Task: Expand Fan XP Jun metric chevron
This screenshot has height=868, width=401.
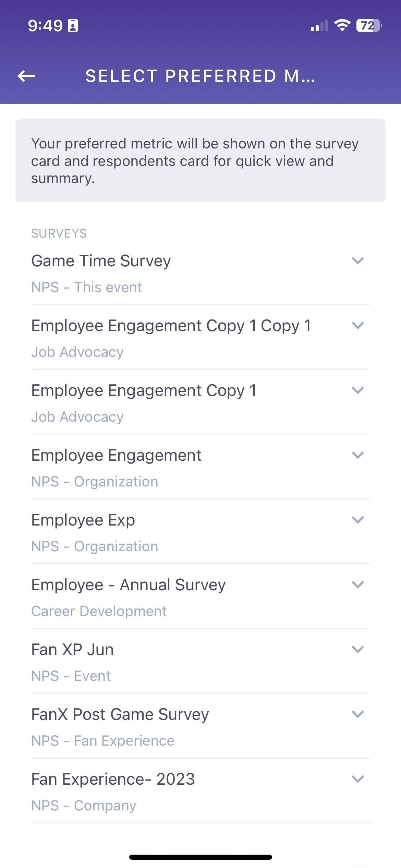Action: (x=357, y=649)
